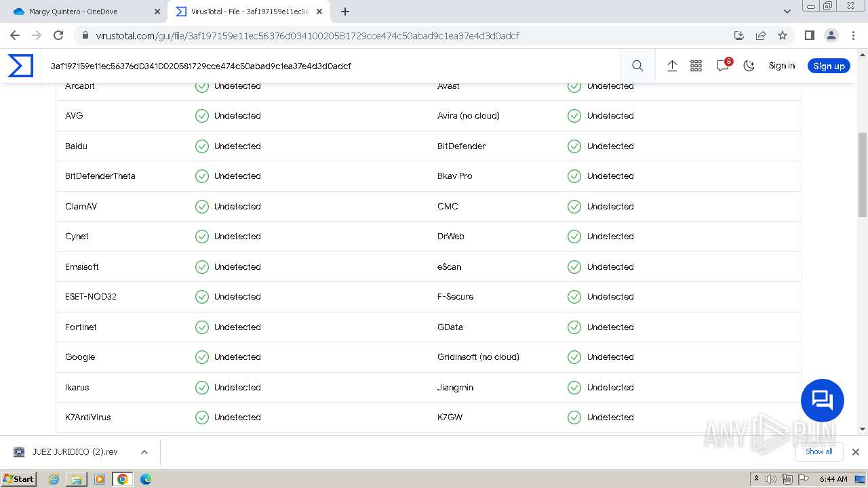Open File Explorer from taskbar
The width and height of the screenshot is (868, 488).
(x=77, y=479)
